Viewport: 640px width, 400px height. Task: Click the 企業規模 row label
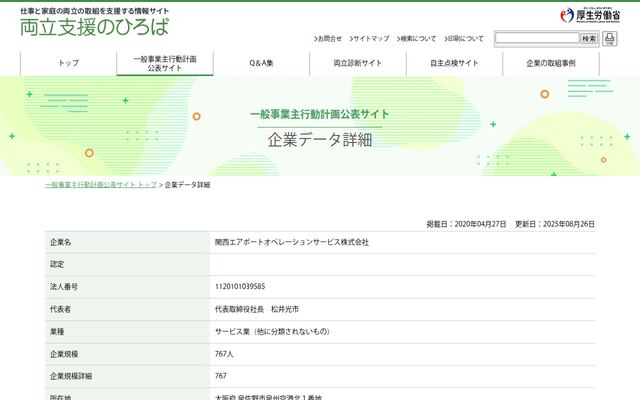point(64,354)
